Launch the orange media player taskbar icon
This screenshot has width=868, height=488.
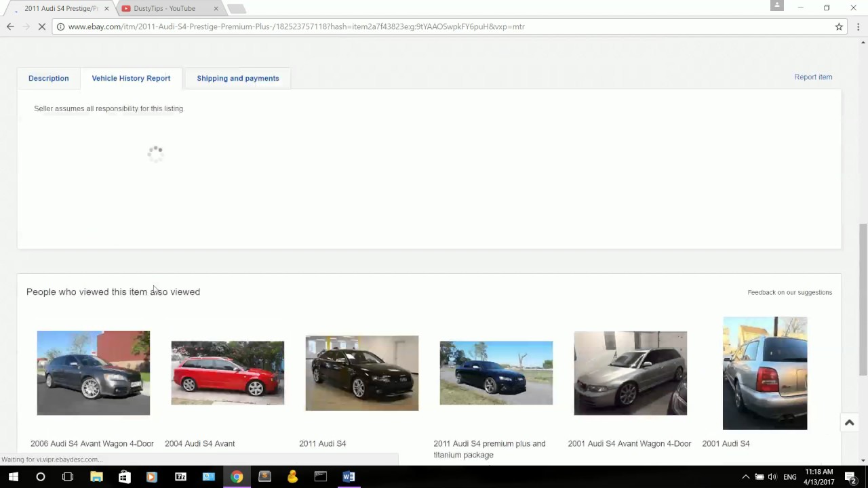click(152, 476)
